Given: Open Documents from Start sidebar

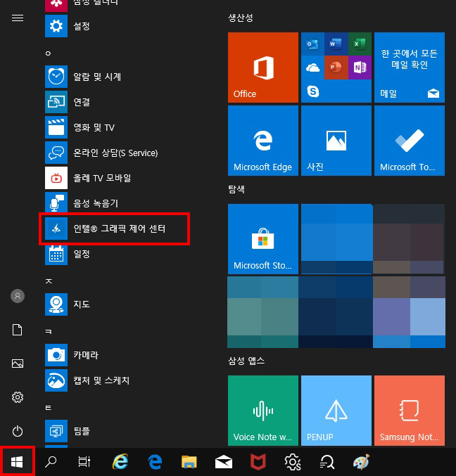Looking at the screenshot, I should [x=18, y=330].
